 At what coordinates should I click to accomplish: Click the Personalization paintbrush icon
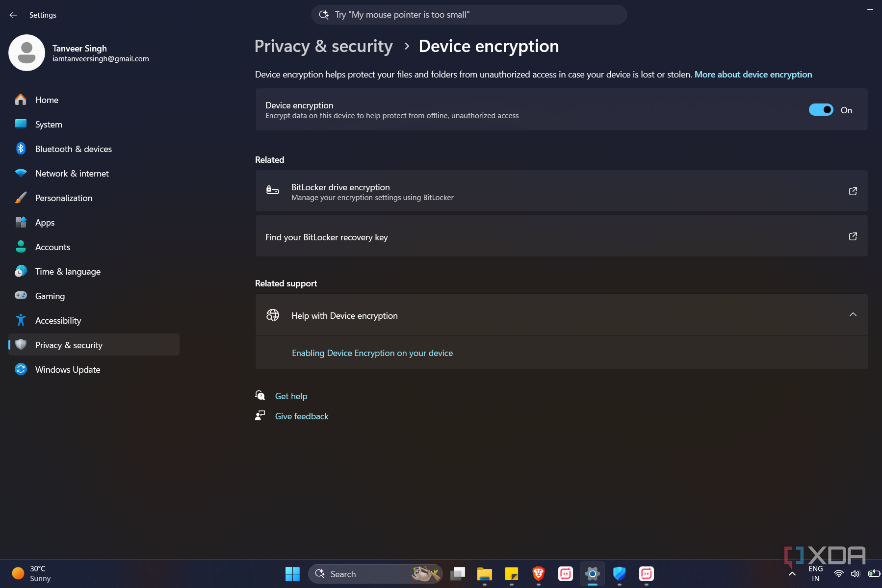[x=21, y=198]
